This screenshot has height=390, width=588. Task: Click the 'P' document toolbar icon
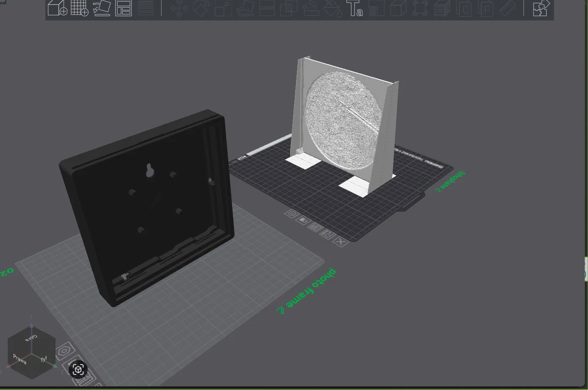(x=486, y=8)
